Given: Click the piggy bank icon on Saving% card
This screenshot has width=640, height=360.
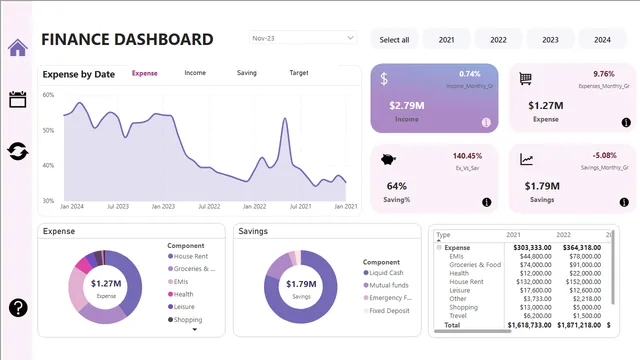Looking at the screenshot, I should [x=388, y=159].
